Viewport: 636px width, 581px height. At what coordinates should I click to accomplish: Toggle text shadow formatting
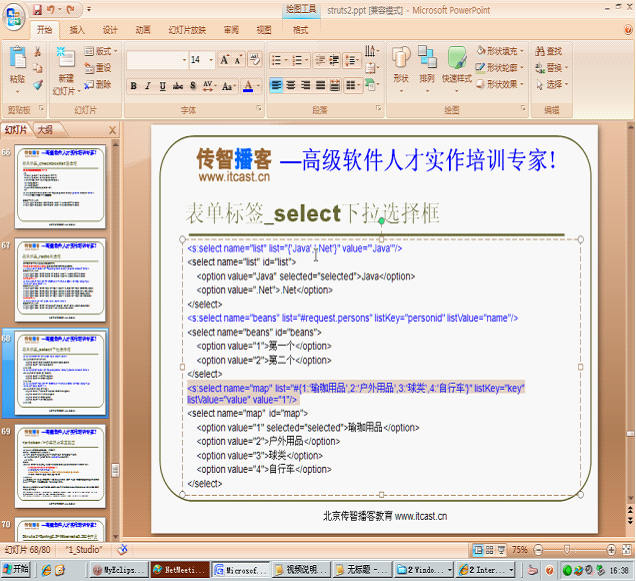point(192,86)
